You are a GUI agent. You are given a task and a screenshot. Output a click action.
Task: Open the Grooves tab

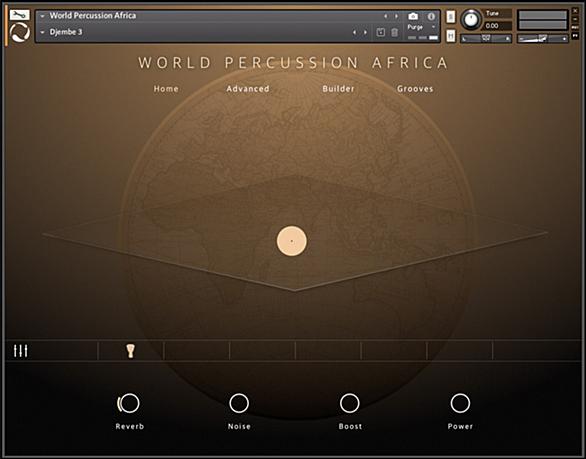point(415,89)
